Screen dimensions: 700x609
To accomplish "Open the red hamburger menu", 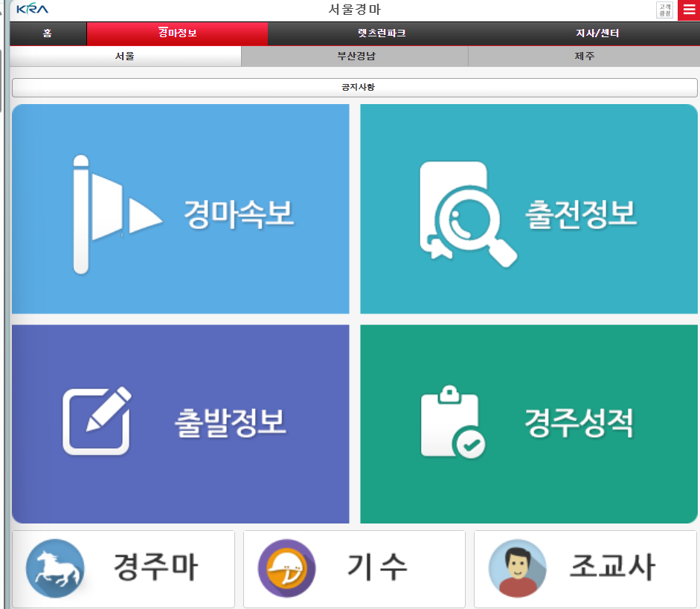I will pos(689,10).
